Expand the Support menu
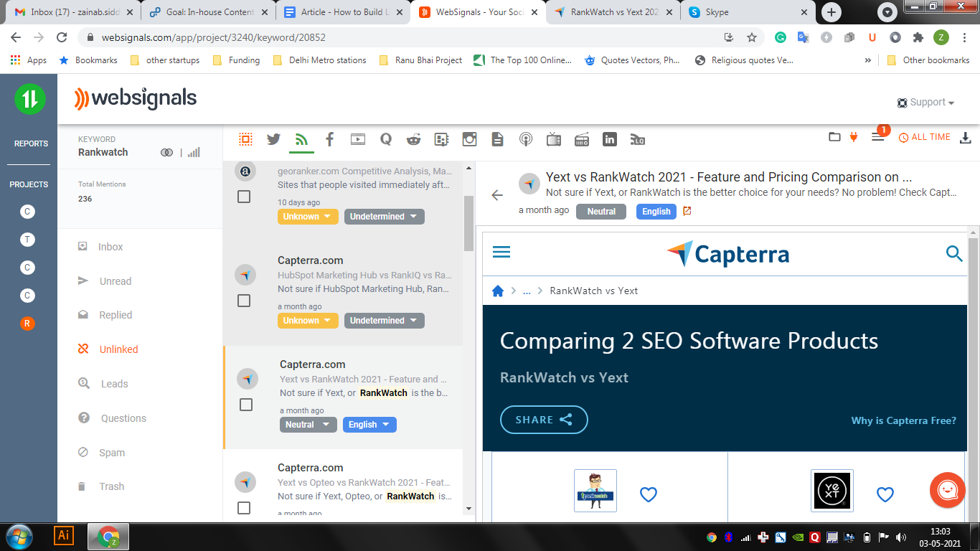 [926, 103]
